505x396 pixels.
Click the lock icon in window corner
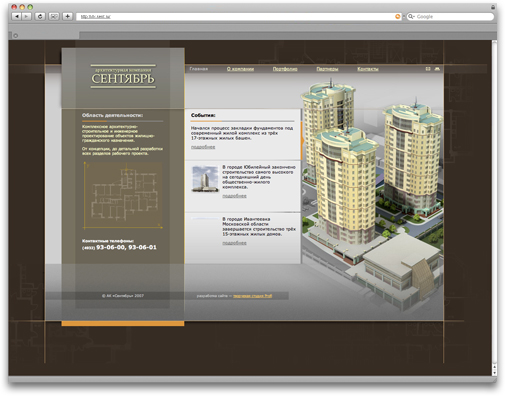[493, 7]
